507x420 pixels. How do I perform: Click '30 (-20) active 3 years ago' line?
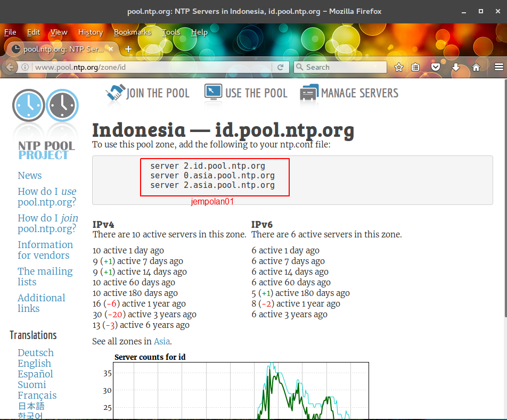pos(144,315)
